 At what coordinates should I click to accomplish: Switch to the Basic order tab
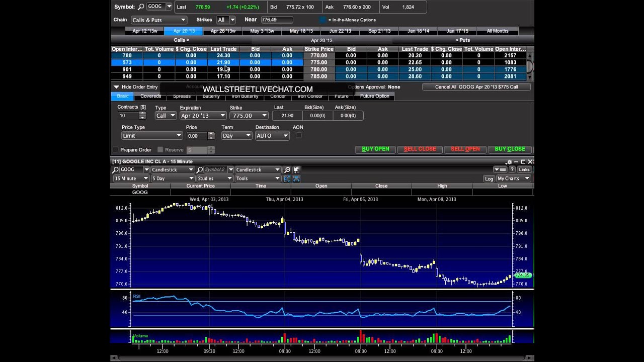coord(123,96)
